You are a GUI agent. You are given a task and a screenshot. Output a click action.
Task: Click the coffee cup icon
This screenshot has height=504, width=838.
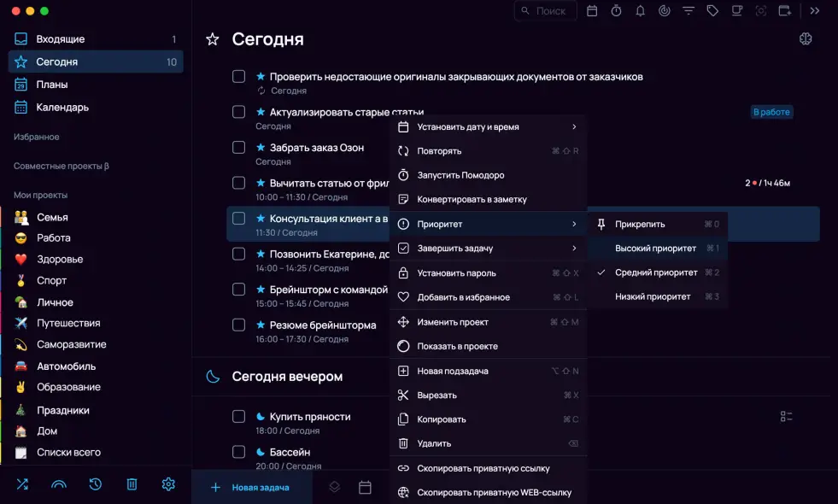[736, 11]
